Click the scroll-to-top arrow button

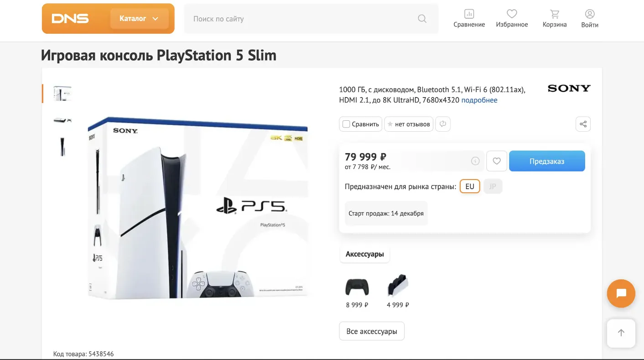[621, 333]
